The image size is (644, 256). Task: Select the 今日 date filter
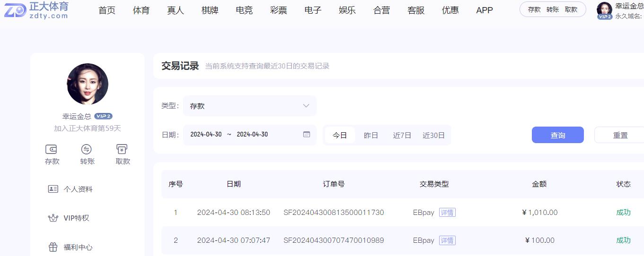tap(340, 135)
